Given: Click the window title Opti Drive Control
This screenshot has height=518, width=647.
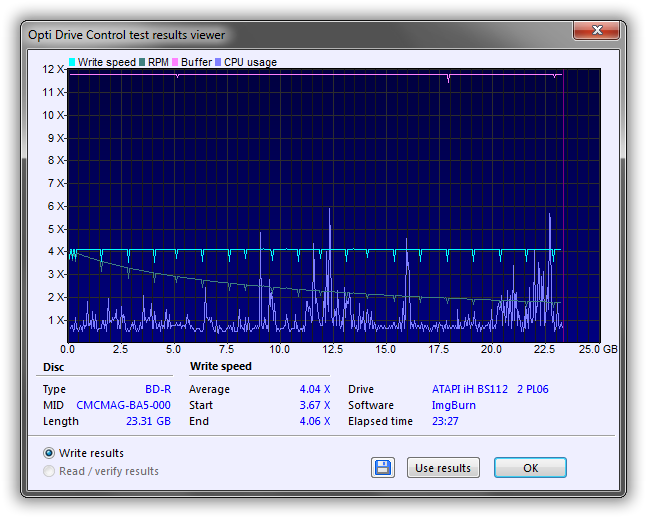Looking at the screenshot, I should coord(126,35).
